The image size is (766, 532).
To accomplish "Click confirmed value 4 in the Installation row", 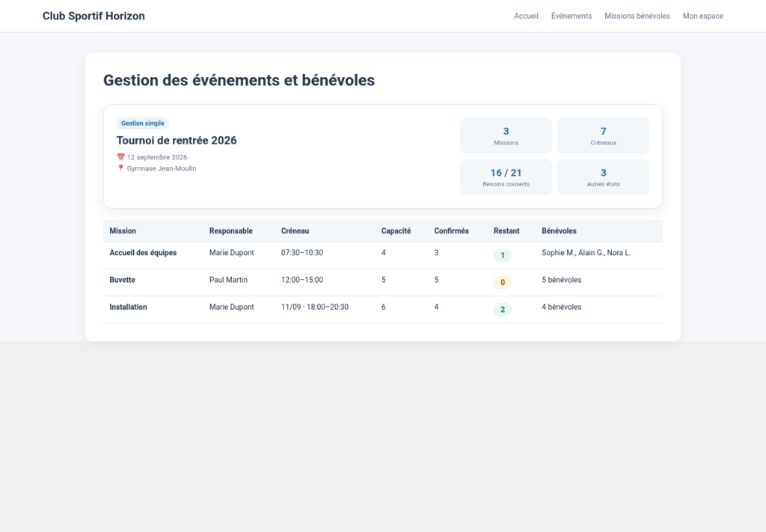I will (436, 308).
